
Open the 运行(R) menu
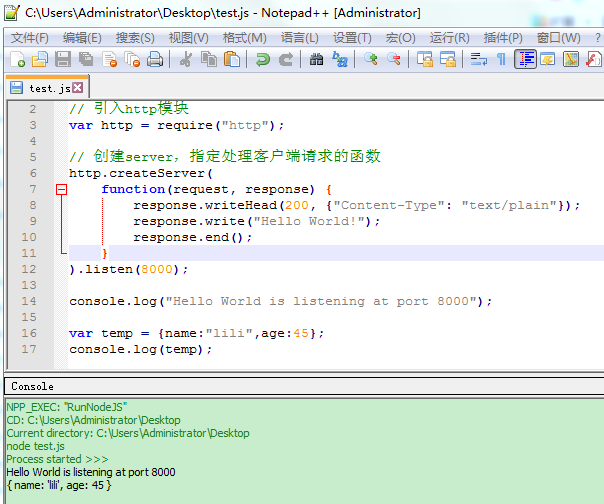click(450, 38)
